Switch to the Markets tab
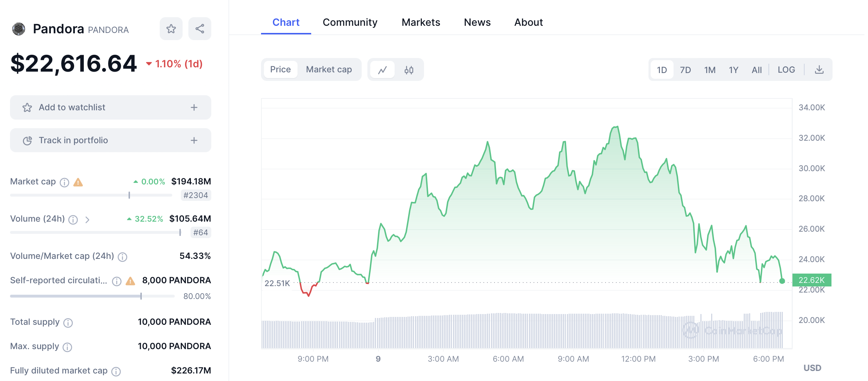The height and width of the screenshot is (381, 868). click(421, 22)
